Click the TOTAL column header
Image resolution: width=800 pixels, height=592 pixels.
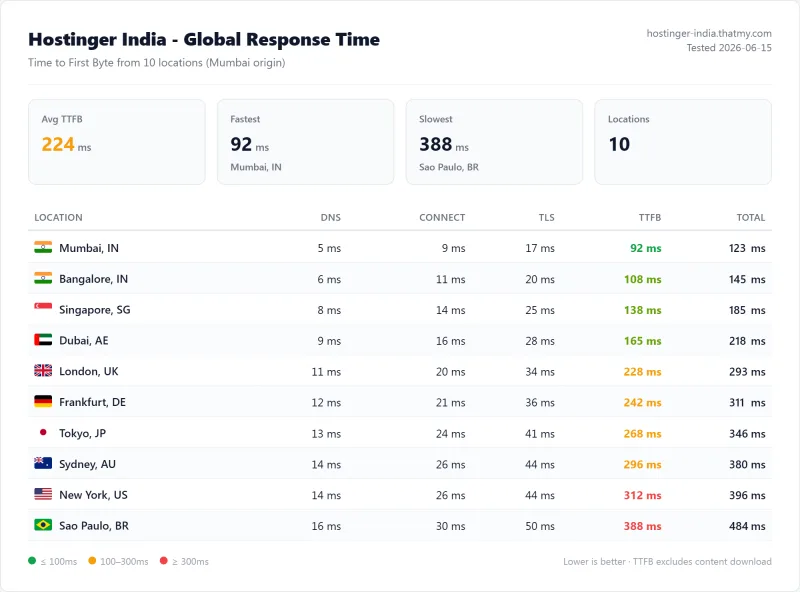point(751,217)
